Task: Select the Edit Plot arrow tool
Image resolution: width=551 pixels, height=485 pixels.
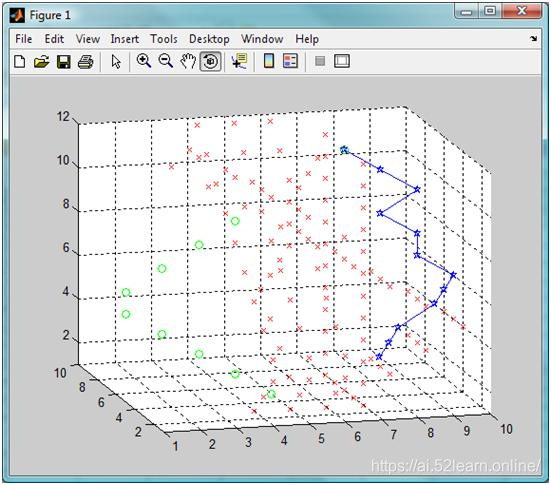Action: point(116,62)
